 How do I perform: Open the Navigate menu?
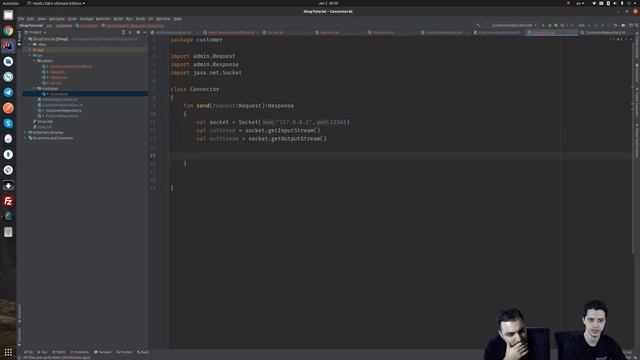point(57,19)
